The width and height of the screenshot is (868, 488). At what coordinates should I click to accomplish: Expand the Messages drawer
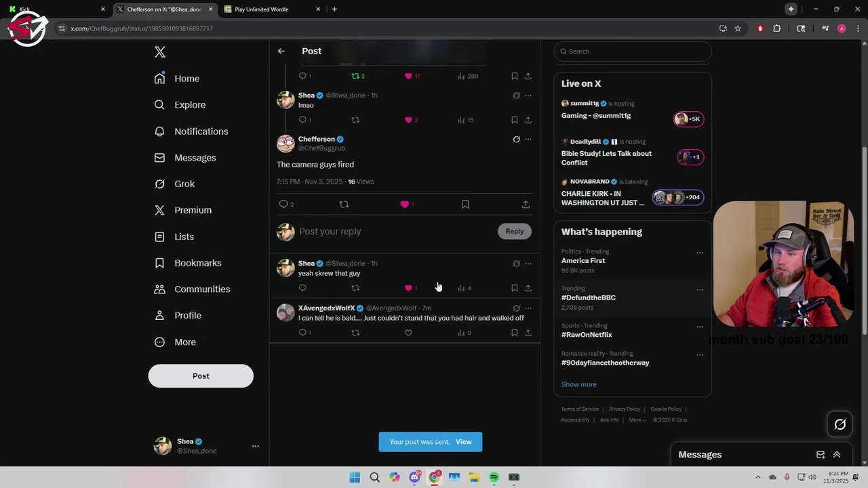pyautogui.click(x=837, y=455)
